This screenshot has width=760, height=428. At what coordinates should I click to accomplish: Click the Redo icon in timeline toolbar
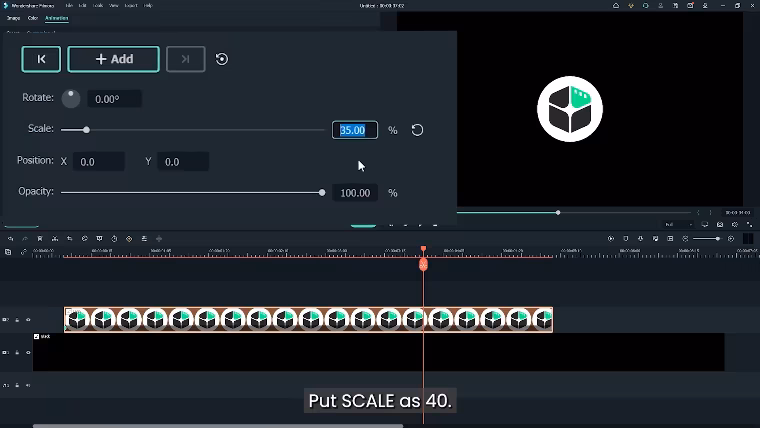(25, 238)
